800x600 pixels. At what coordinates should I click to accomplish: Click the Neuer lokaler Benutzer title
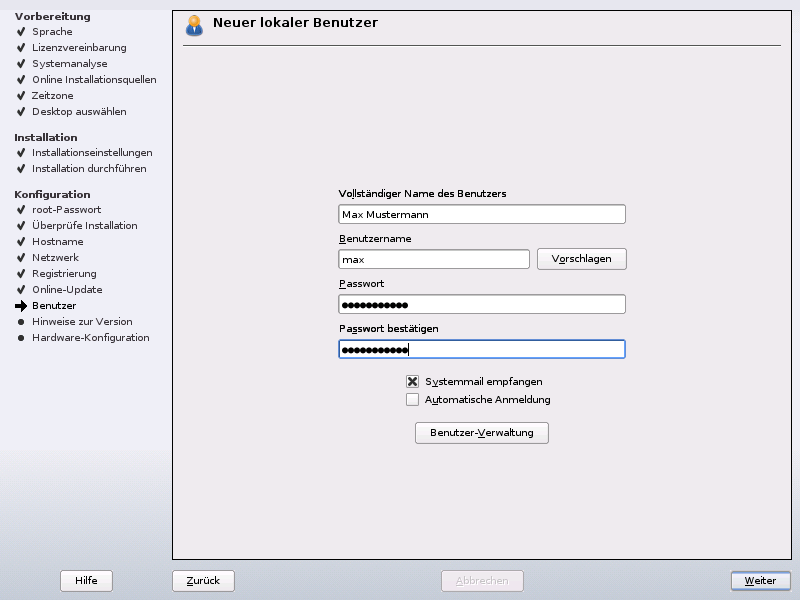[295, 22]
